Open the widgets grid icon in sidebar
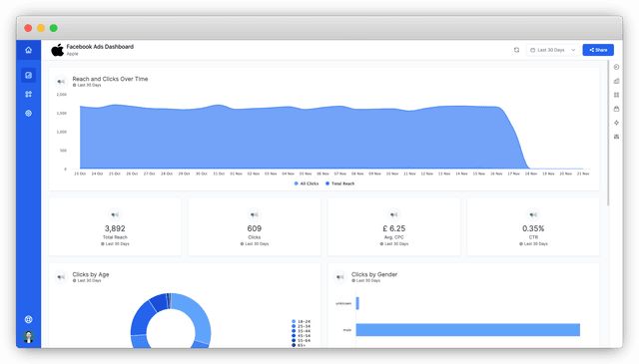 click(x=29, y=94)
